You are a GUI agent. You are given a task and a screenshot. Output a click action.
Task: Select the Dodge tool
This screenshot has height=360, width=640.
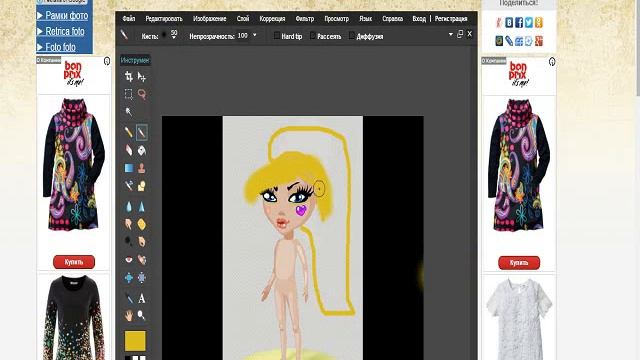[129, 241]
